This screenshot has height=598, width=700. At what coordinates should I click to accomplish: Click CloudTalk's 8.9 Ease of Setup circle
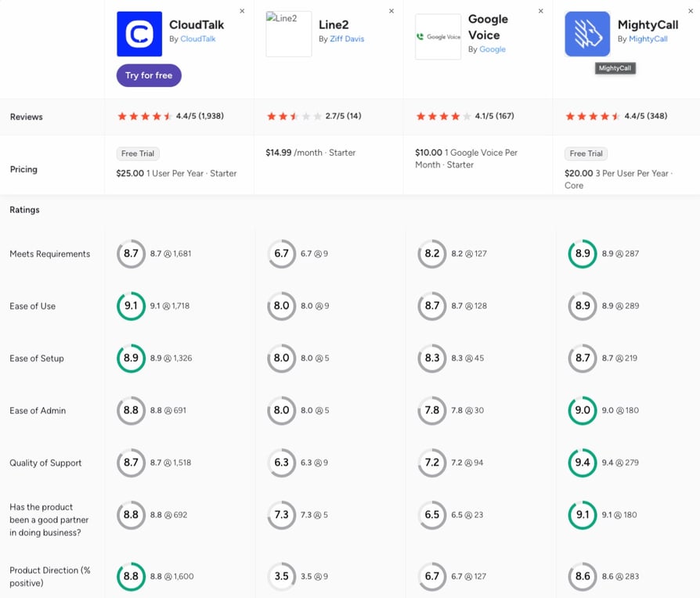pos(131,358)
